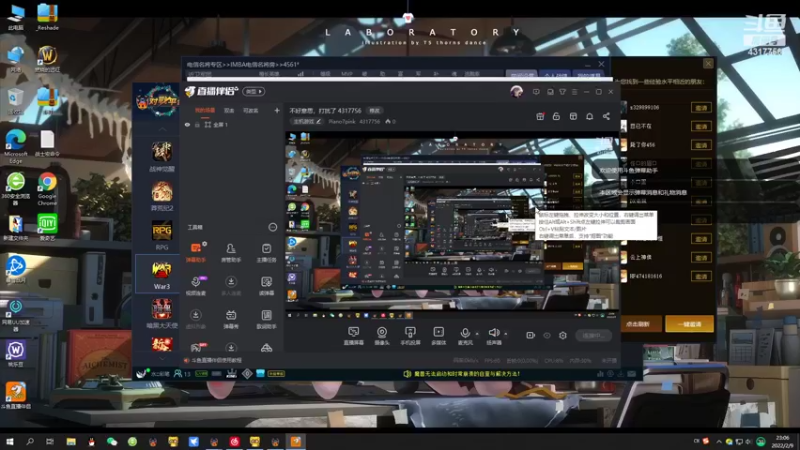Screen dimensions: 800x450
Task: Invite the user with ID ending 474101616
Action: pos(702,277)
